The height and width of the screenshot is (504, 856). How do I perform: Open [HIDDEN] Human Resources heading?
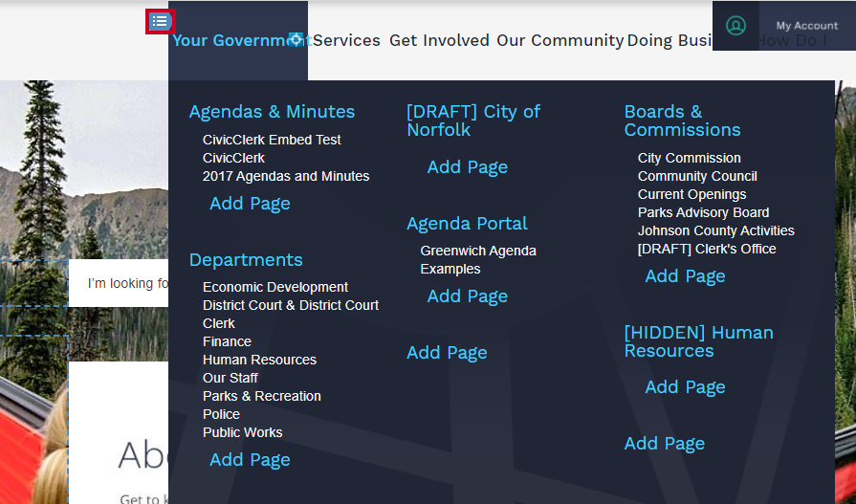pyautogui.click(x=699, y=341)
